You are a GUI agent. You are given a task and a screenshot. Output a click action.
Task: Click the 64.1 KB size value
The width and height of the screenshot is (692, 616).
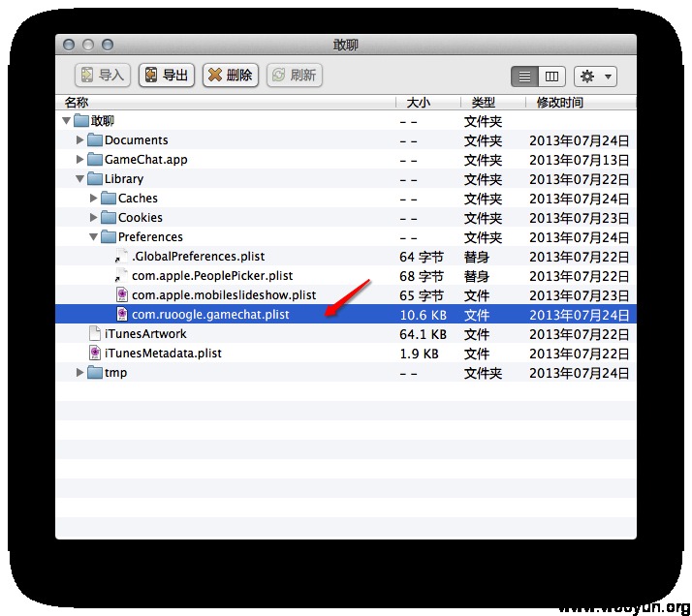coord(424,334)
